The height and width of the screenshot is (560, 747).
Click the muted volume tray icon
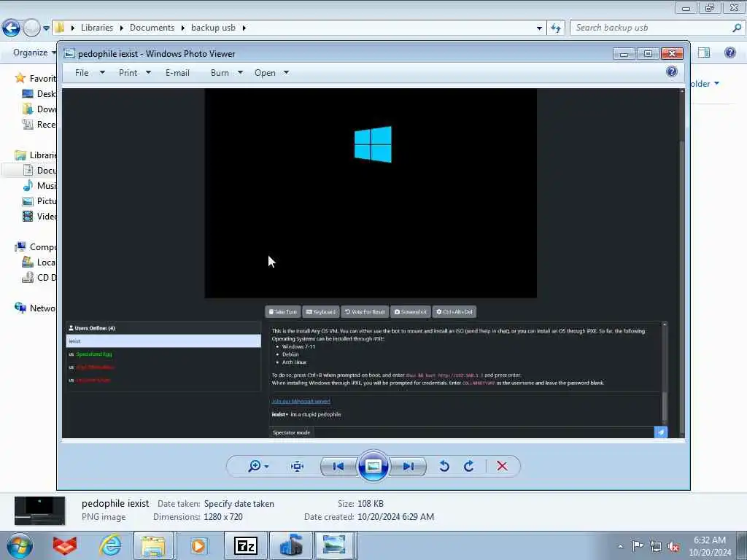[x=673, y=546]
